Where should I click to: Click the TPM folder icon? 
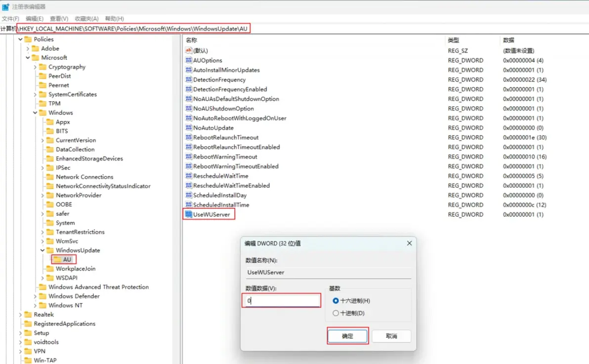click(42, 103)
